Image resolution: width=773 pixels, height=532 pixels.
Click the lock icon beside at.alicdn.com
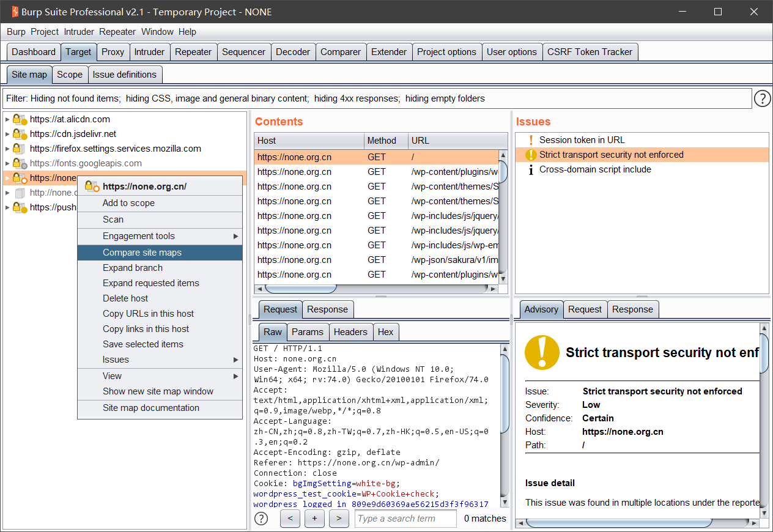(x=20, y=119)
